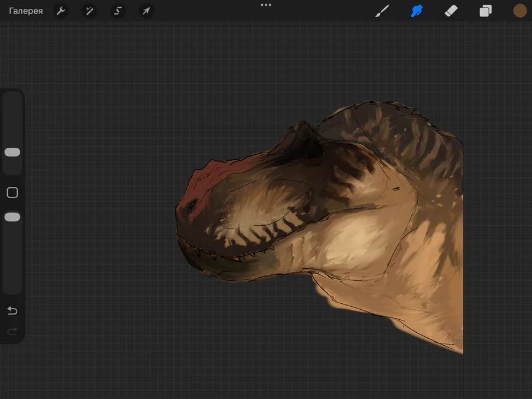Viewport: 532px width, 399px height.
Task: Select the blue Smudge tool
Action: pos(417,11)
